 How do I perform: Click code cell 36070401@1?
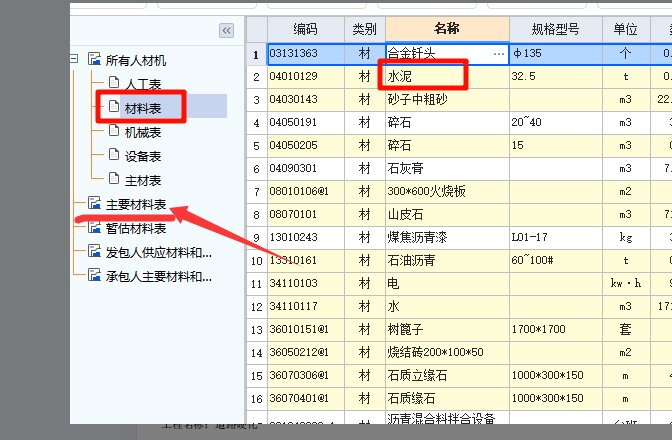306,398
